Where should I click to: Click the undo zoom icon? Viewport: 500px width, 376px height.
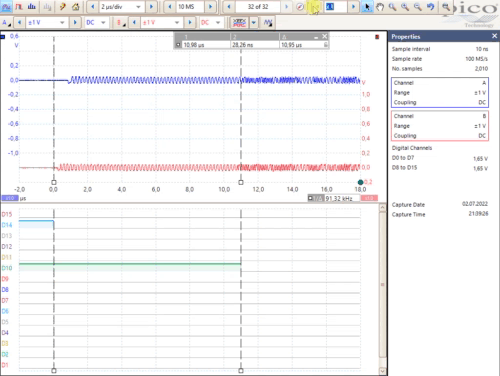(x=431, y=7)
